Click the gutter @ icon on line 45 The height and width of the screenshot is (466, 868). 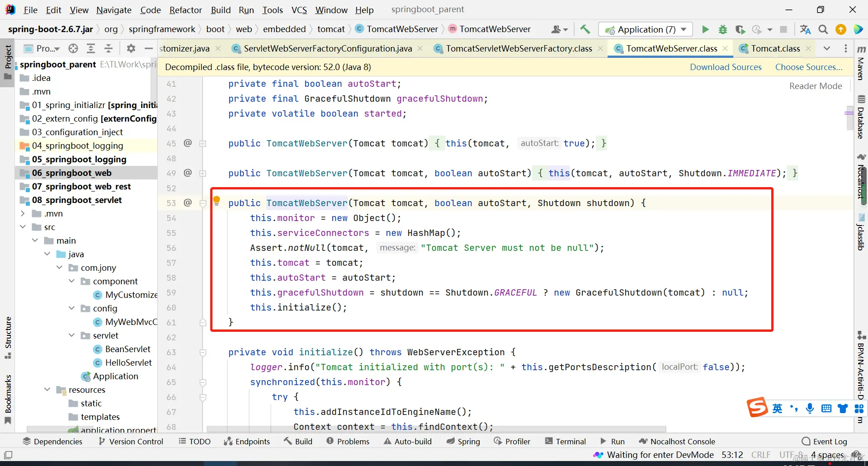click(x=188, y=143)
